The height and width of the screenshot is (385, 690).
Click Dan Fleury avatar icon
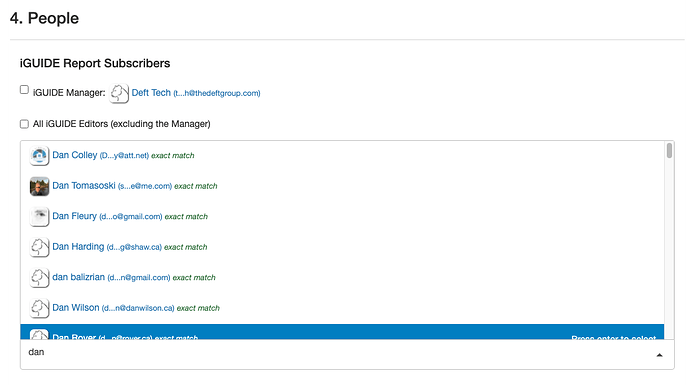click(39, 216)
